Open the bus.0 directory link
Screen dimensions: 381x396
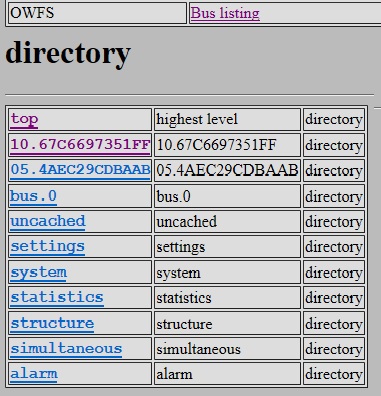(33, 196)
